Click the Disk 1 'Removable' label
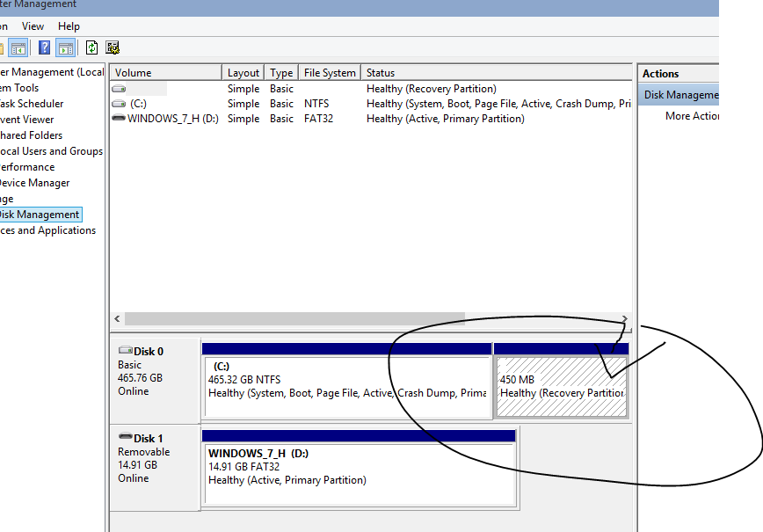This screenshot has width=763, height=532. coord(143,452)
